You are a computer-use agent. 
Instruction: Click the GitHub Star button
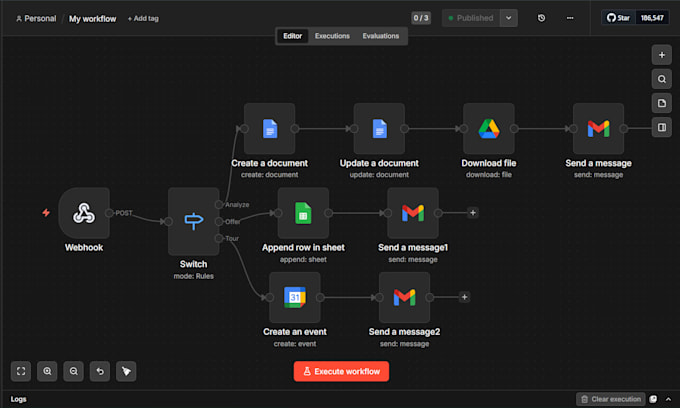point(618,18)
